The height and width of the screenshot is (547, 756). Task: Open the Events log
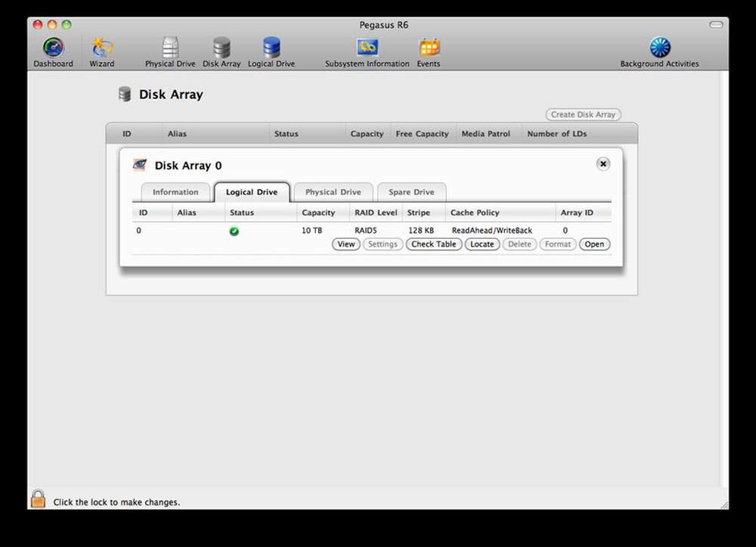[429, 52]
